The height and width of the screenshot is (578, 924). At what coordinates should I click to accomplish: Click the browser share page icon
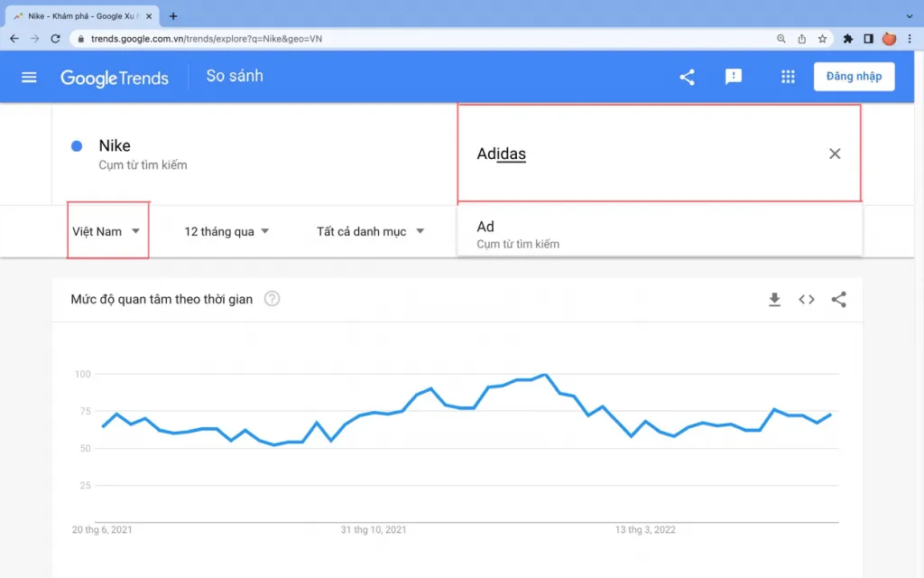(801, 39)
